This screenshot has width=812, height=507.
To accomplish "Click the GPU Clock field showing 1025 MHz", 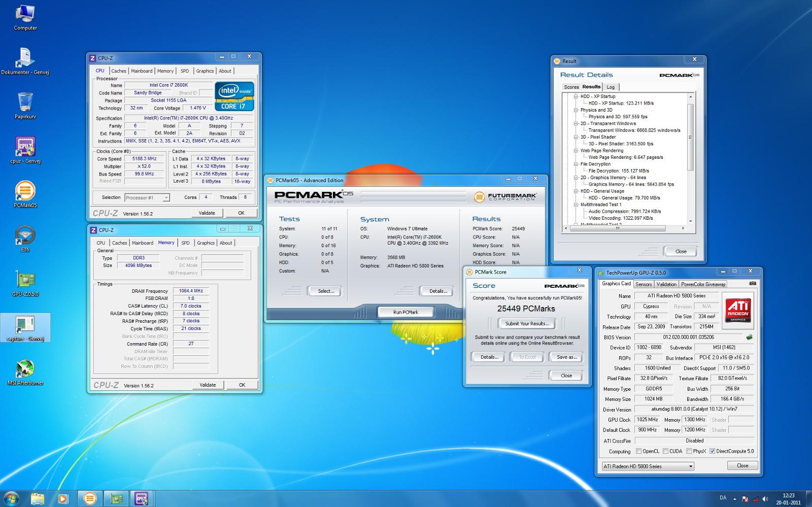I will point(647,420).
